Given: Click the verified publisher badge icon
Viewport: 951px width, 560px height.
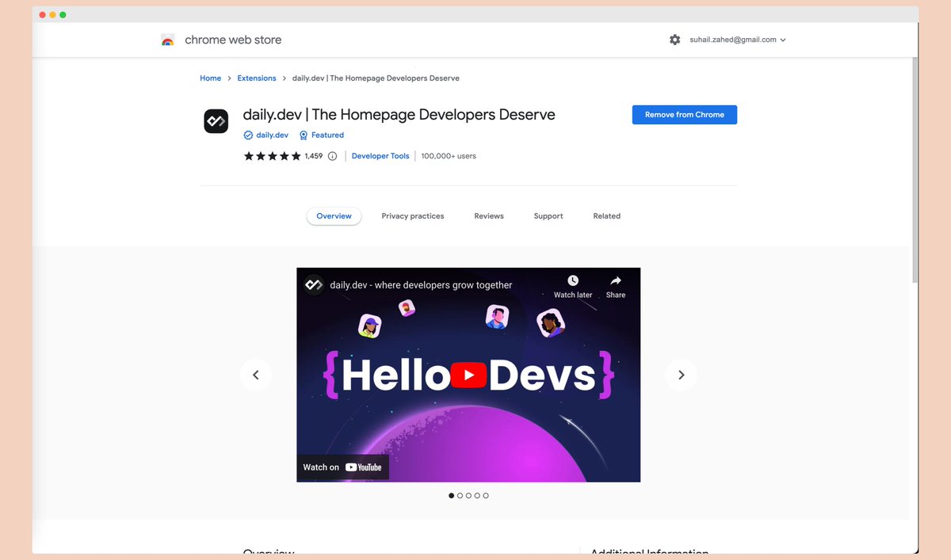Looking at the screenshot, I should (248, 135).
